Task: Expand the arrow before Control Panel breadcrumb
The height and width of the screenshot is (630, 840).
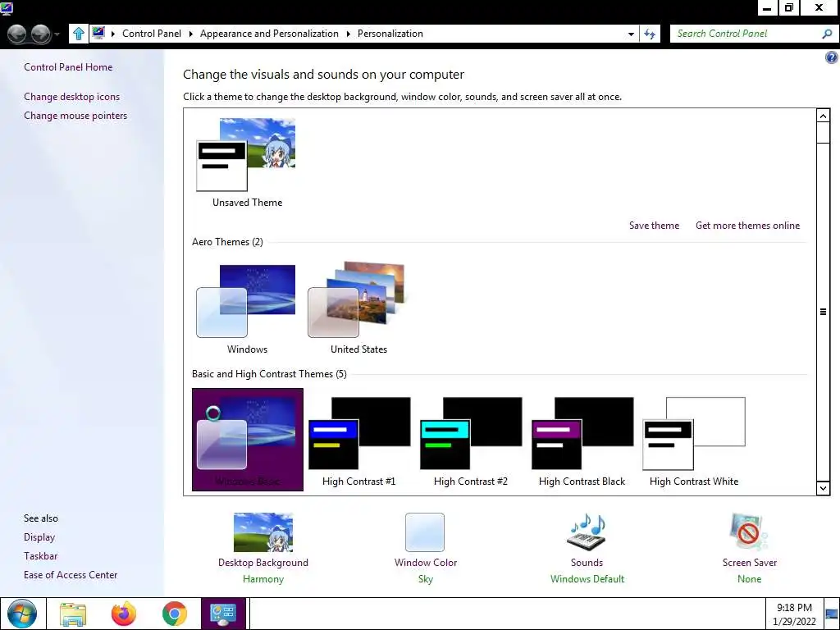Action: pos(113,33)
